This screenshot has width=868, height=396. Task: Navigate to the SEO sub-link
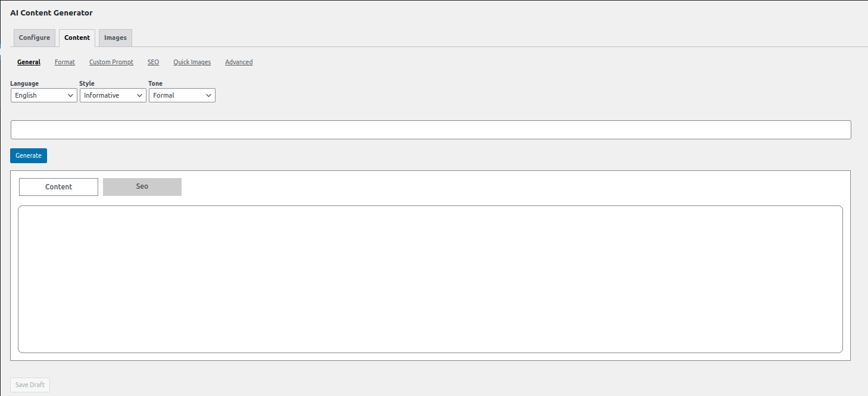click(153, 62)
